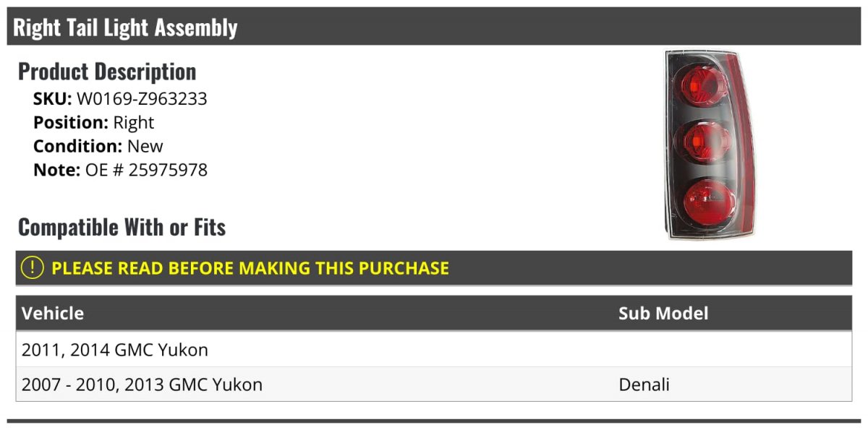868x430 pixels.
Task: Click the Denali sub model cell
Action: [x=644, y=384]
